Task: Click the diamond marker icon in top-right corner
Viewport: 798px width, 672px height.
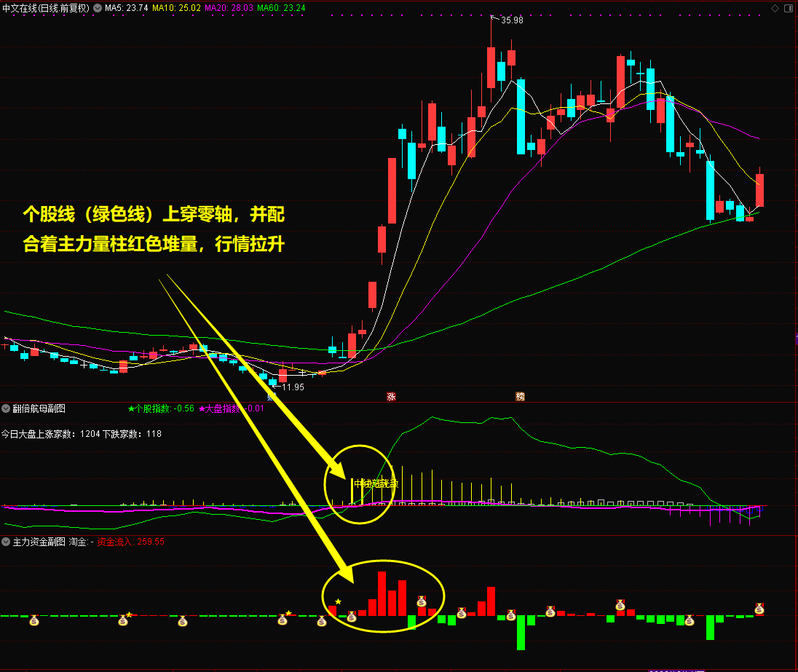Action: pyautogui.click(x=775, y=8)
